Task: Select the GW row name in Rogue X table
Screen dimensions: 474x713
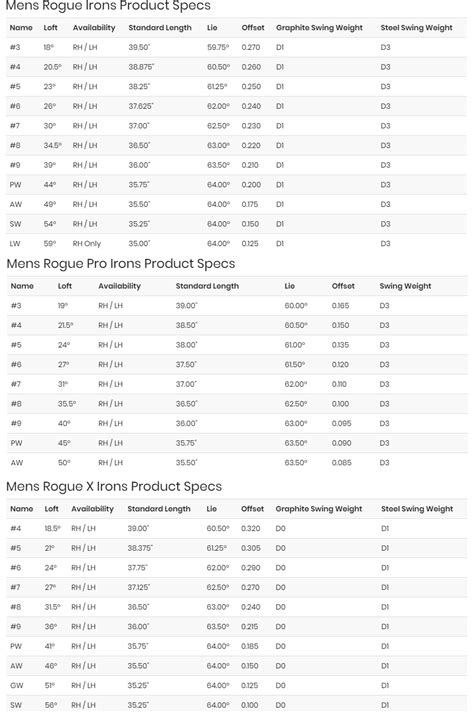Action: point(16,685)
